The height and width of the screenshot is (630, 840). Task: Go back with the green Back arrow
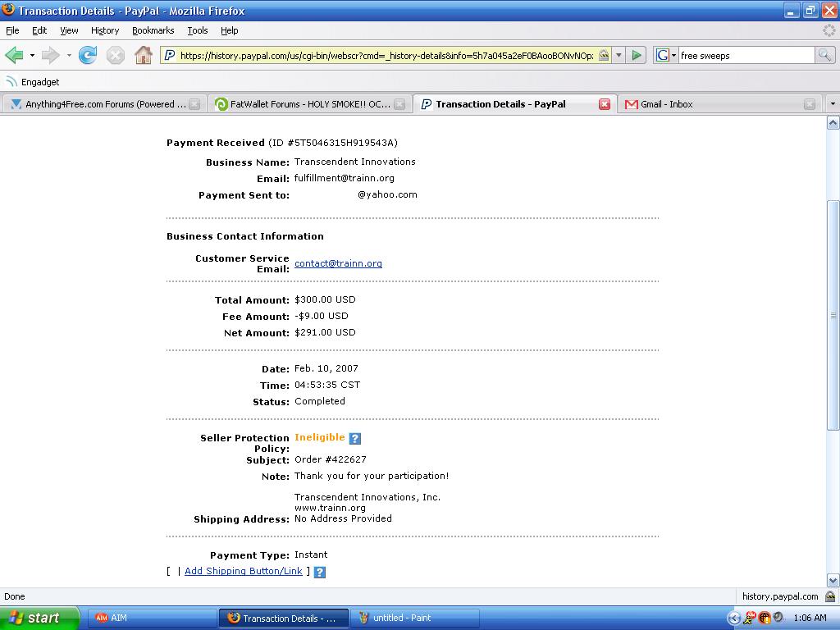pos(14,55)
